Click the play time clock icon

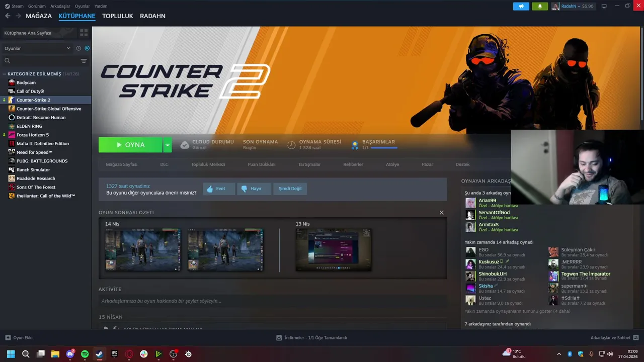point(291,145)
